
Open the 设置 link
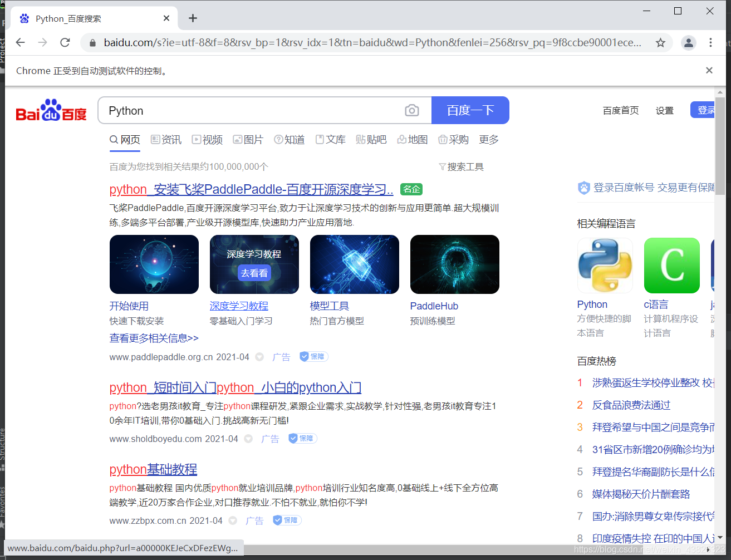point(664,111)
